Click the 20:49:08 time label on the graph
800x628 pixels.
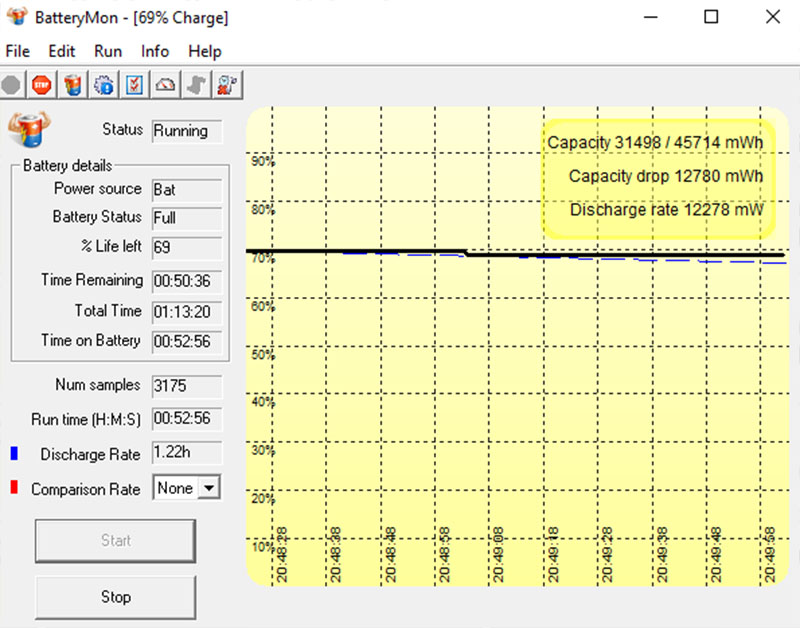[x=498, y=555]
